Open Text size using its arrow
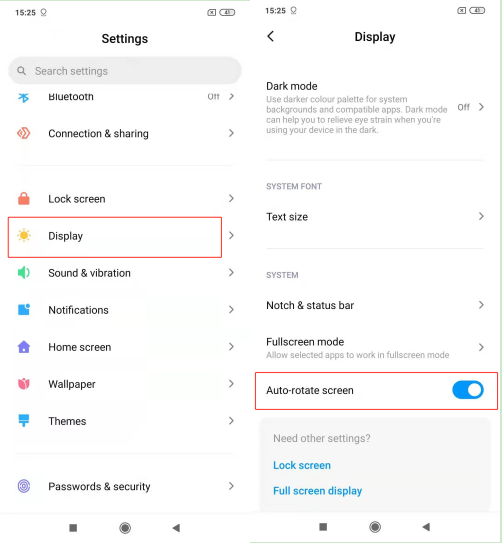Screen dimensions: 502x543 coord(481,216)
